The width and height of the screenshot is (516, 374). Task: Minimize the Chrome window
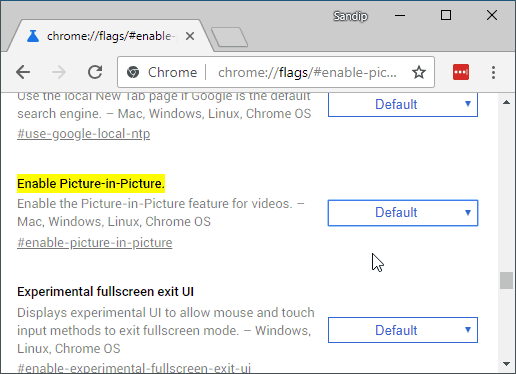click(x=400, y=16)
